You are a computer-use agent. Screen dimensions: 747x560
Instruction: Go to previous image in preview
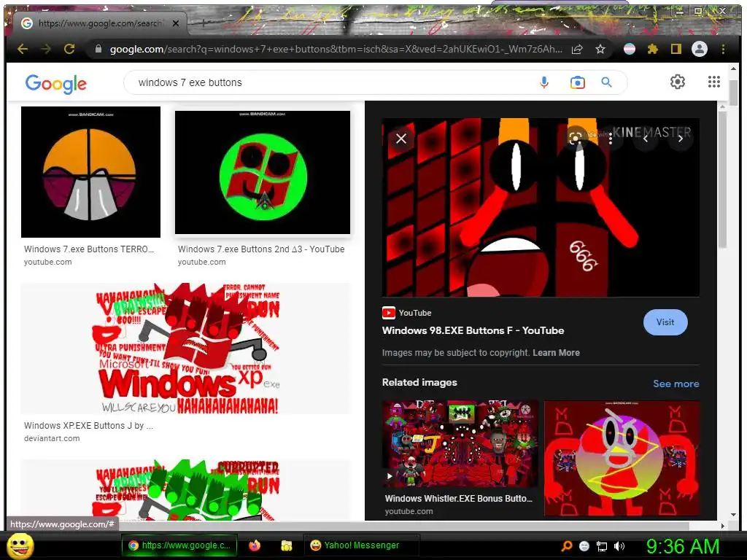[646, 139]
